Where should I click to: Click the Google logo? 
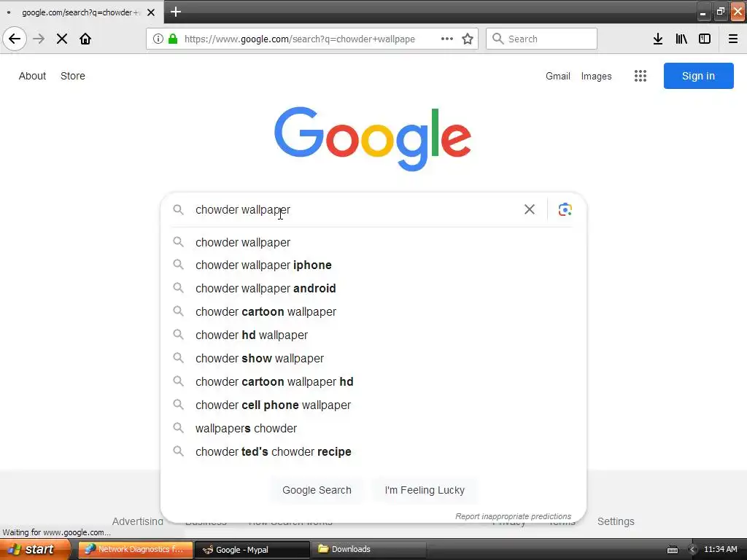tap(373, 139)
